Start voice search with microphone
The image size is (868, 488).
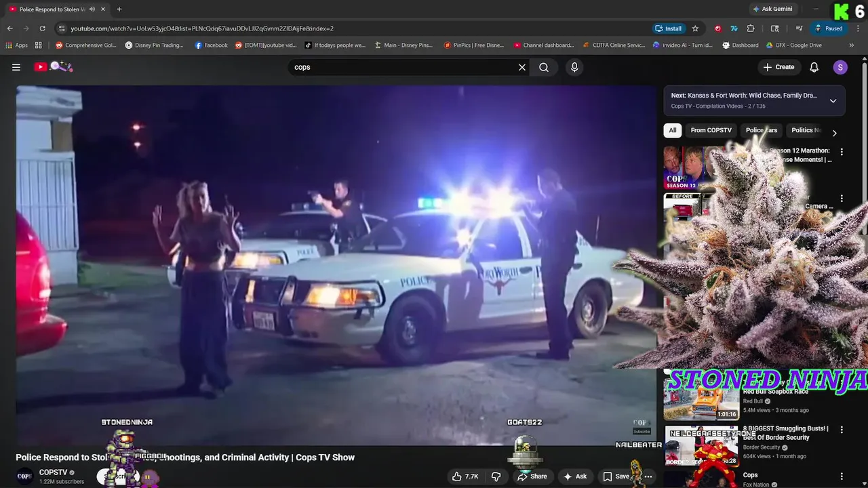click(574, 67)
